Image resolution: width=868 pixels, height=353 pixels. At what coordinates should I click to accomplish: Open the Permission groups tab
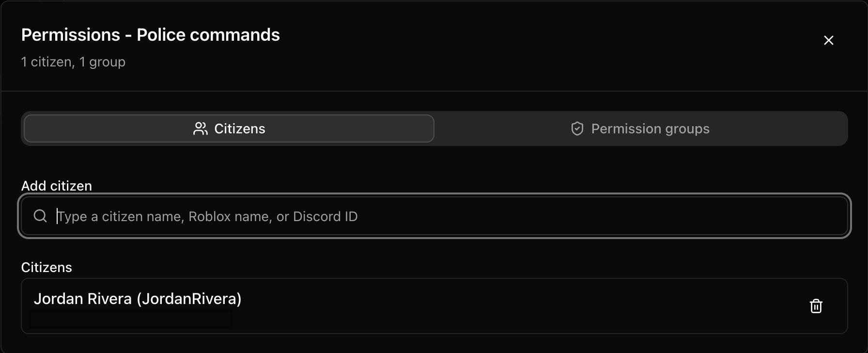point(640,128)
